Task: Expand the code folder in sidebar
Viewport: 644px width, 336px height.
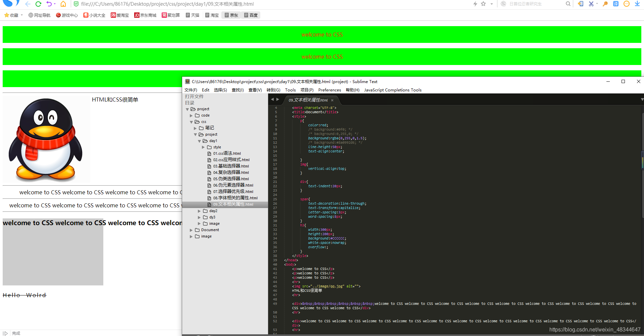Action: (192, 116)
